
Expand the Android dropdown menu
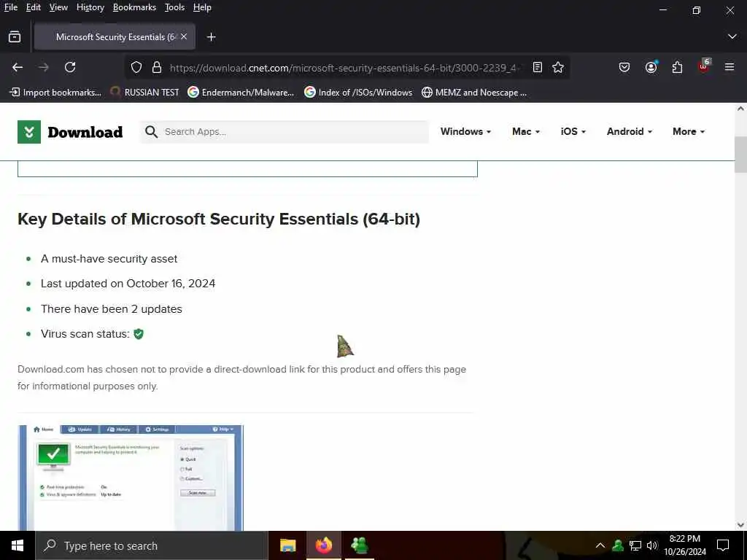tap(630, 131)
